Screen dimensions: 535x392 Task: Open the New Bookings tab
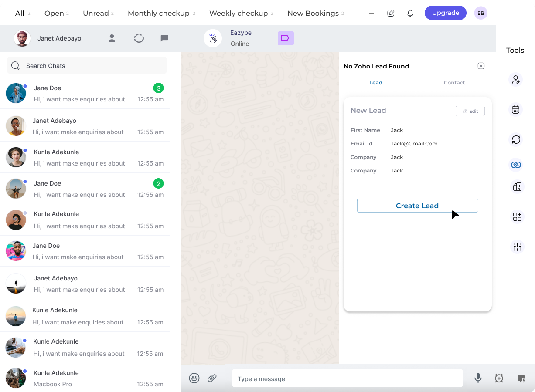tap(312, 13)
